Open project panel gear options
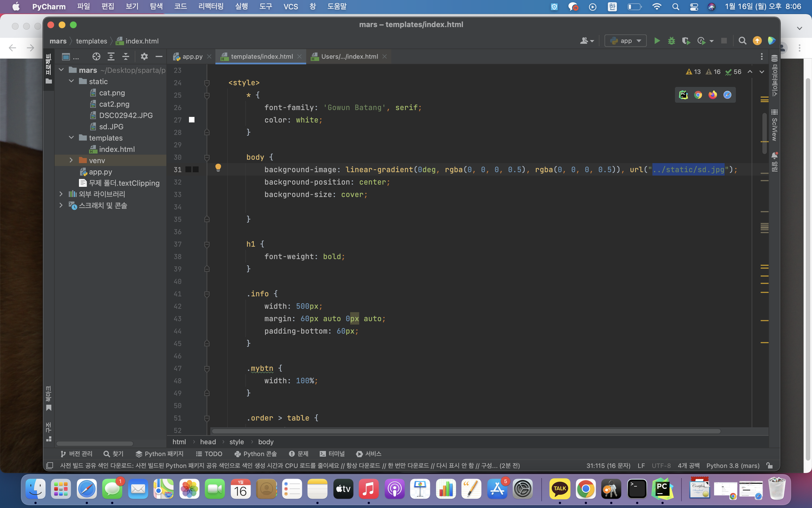This screenshot has height=508, width=812. point(144,56)
